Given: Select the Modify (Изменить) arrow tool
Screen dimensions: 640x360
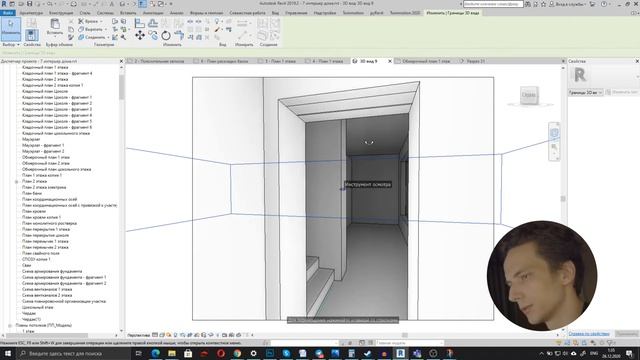Looking at the screenshot, I should (11, 28).
